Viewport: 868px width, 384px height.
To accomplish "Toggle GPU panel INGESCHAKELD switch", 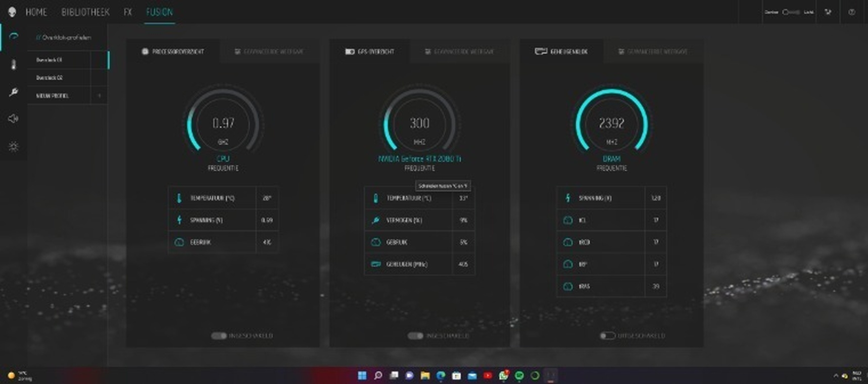I will tap(415, 336).
